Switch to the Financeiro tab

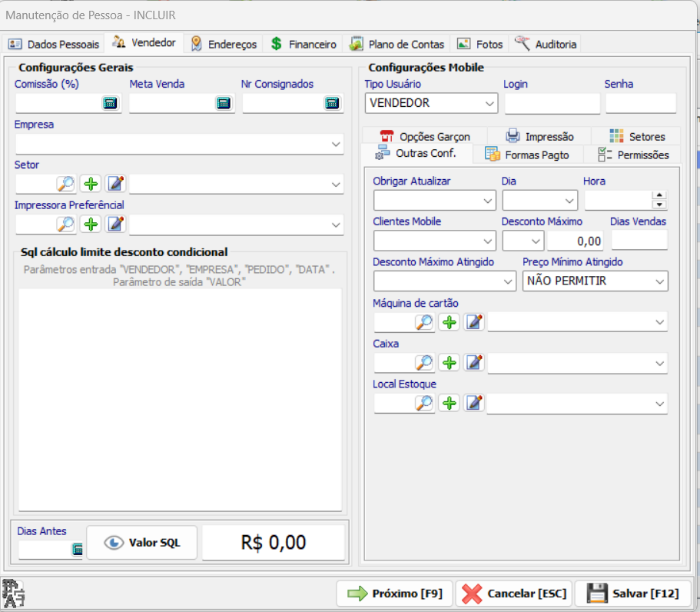click(x=303, y=45)
